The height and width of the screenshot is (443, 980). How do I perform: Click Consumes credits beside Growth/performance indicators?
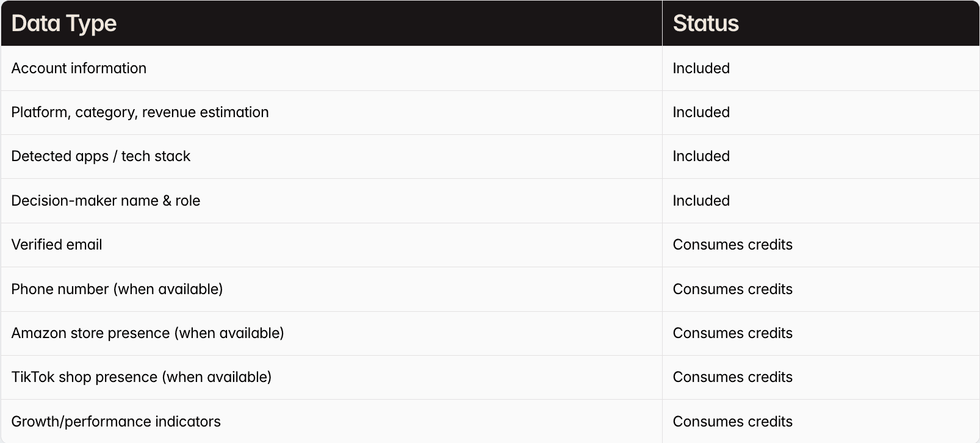click(x=732, y=422)
